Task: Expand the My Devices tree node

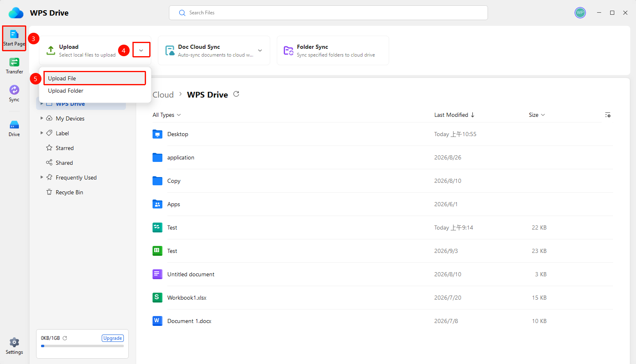Action: (42, 118)
